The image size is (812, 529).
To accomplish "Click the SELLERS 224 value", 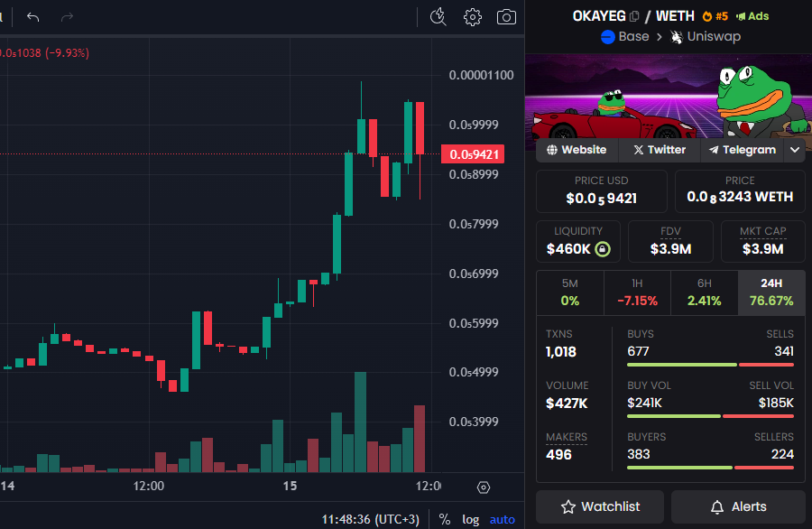I will coord(782,454).
